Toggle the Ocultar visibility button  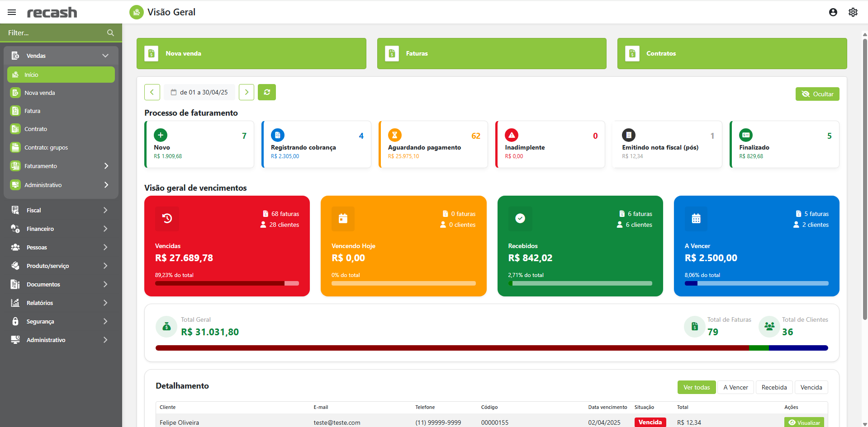pos(817,94)
